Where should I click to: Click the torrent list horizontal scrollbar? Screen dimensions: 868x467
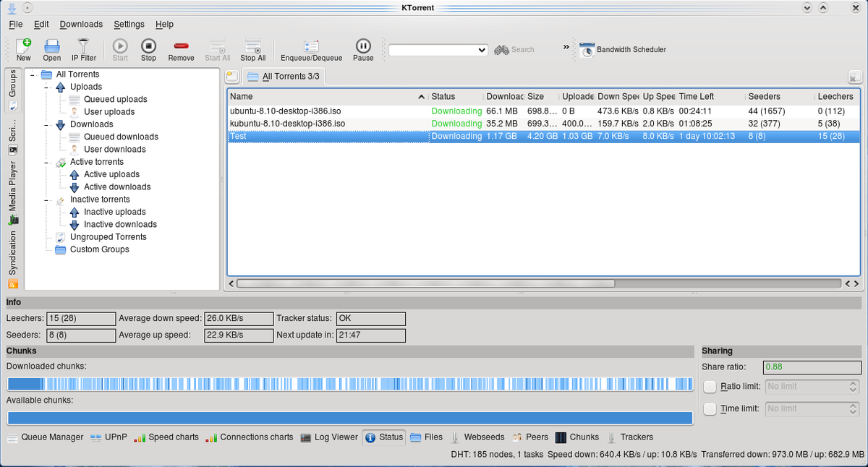pyautogui.click(x=425, y=283)
